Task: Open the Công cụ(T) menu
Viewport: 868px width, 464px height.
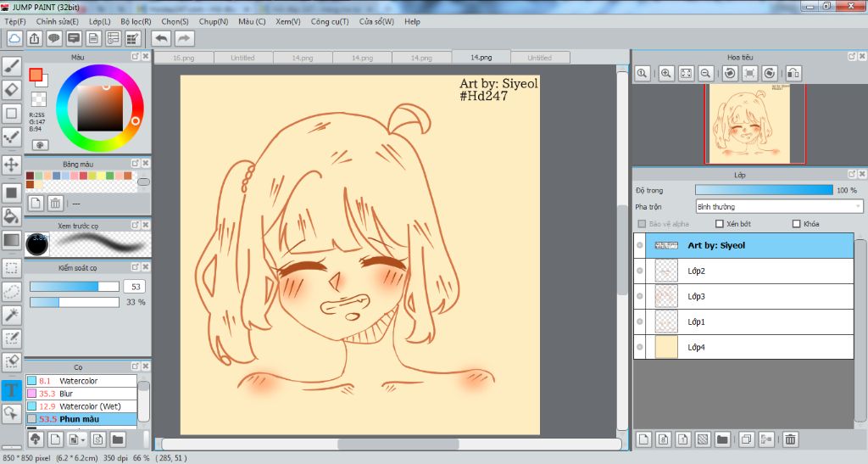Action: coord(330,21)
